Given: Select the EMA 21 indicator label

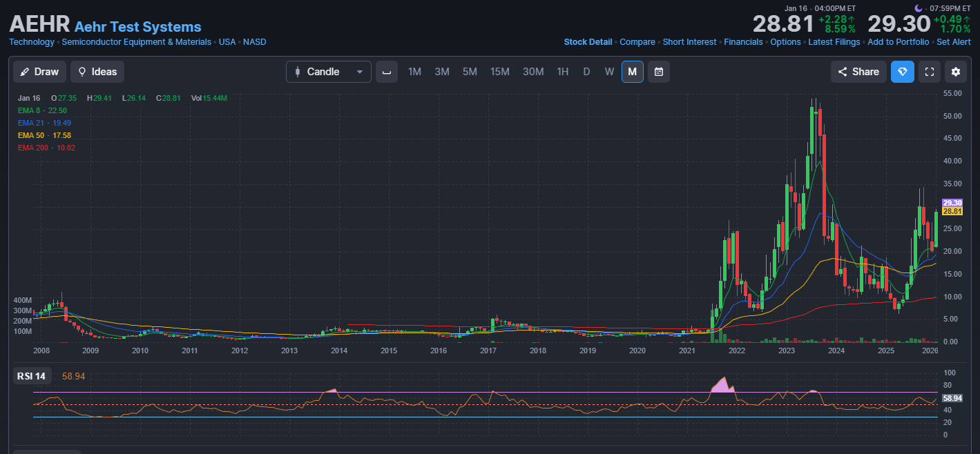Looking at the screenshot, I should [45, 123].
